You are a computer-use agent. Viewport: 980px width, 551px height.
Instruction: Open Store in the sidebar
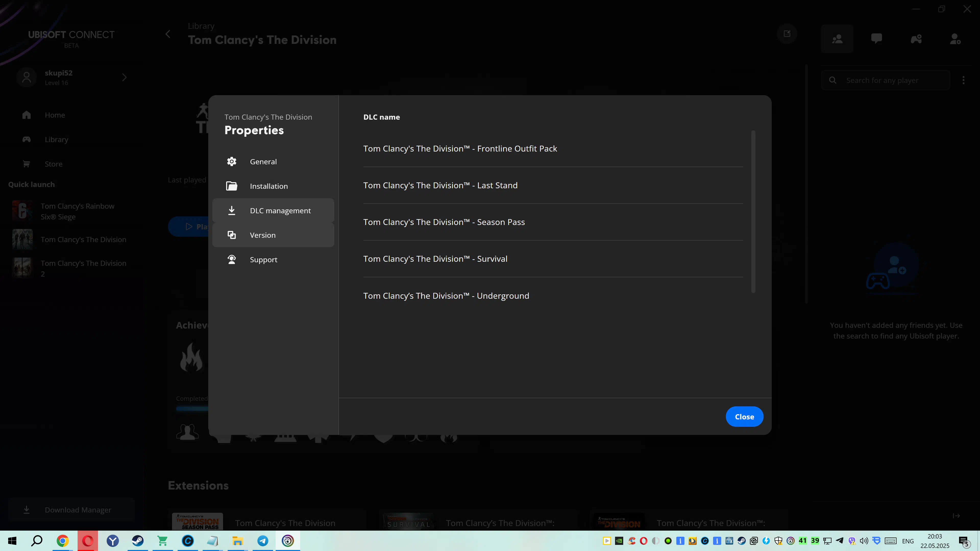54,164
